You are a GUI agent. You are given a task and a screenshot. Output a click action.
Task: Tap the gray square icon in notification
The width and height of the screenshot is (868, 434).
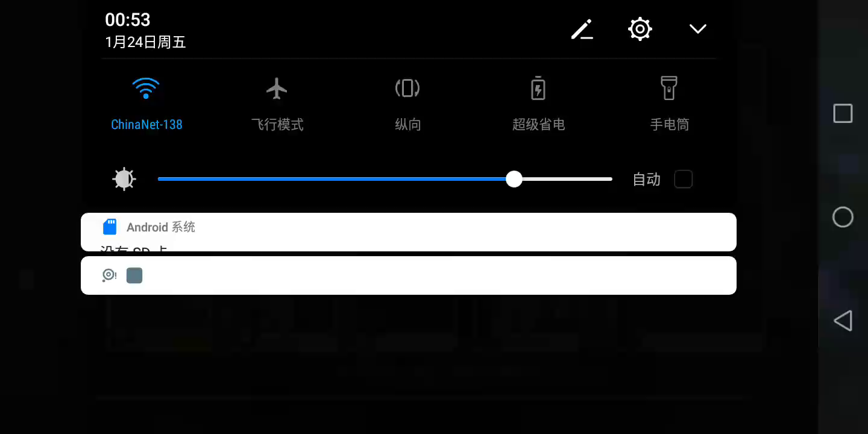(134, 275)
